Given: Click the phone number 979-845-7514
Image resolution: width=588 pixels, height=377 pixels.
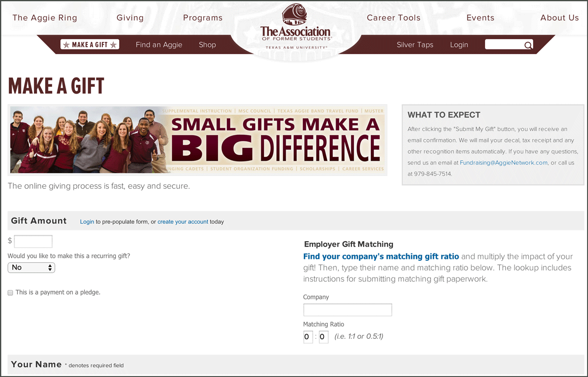Looking at the screenshot, I should 433,174.
